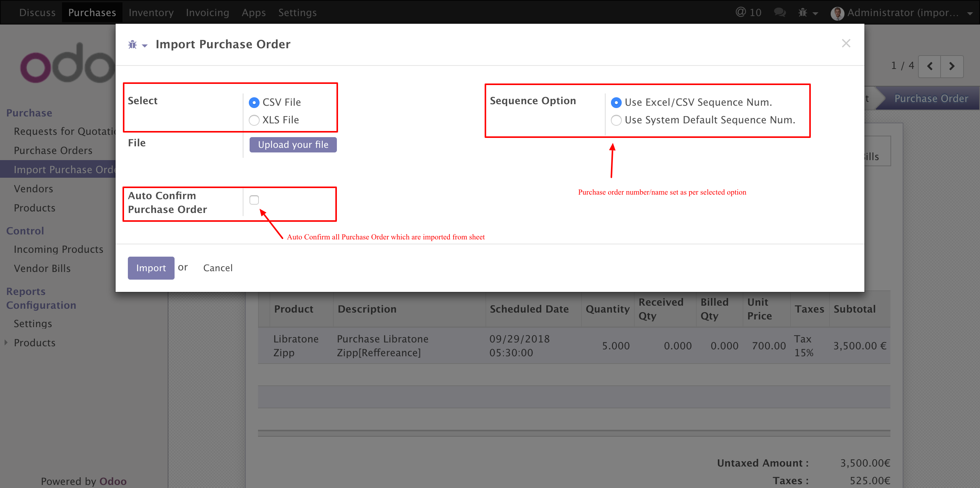Screen dimensions: 980x488
Task: Click the Cancel link in dialog footer
Action: coord(218,268)
